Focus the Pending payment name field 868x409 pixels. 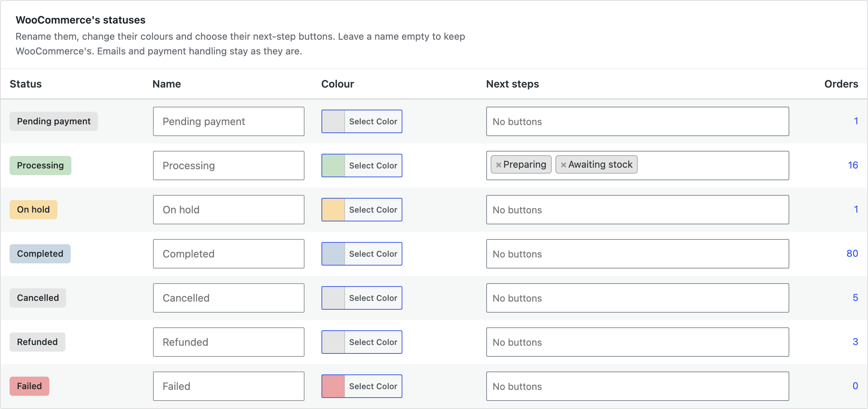229,121
